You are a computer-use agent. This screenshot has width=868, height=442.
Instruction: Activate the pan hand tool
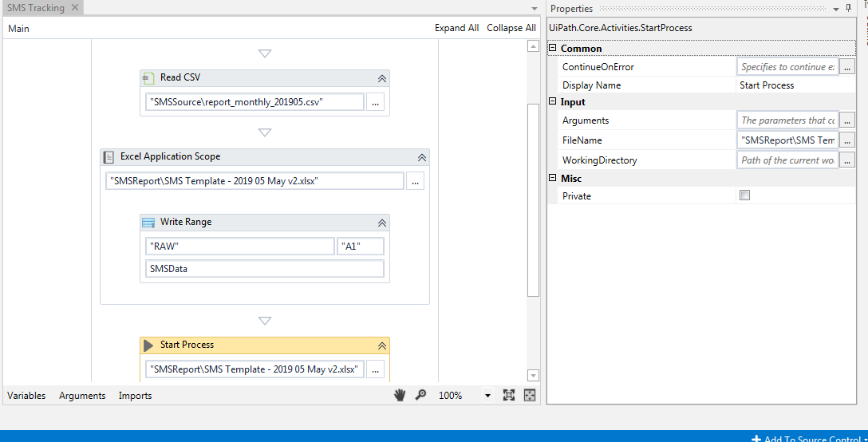pyautogui.click(x=400, y=395)
